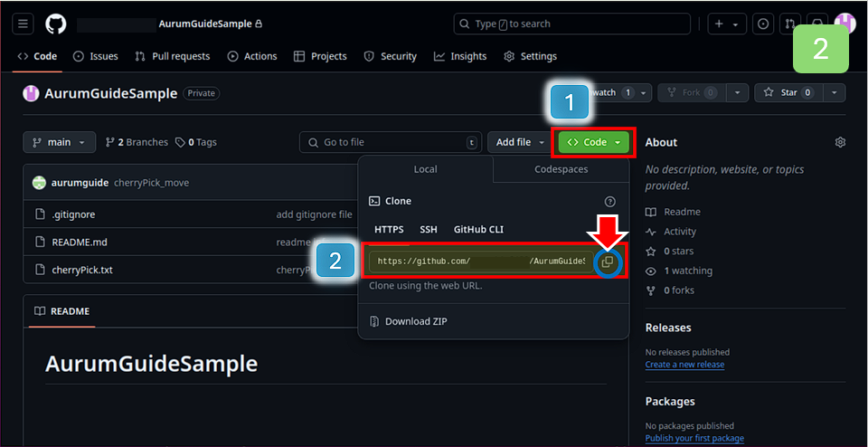Click the create new plus button
Viewport: 868px width, 447px height.
click(727, 24)
